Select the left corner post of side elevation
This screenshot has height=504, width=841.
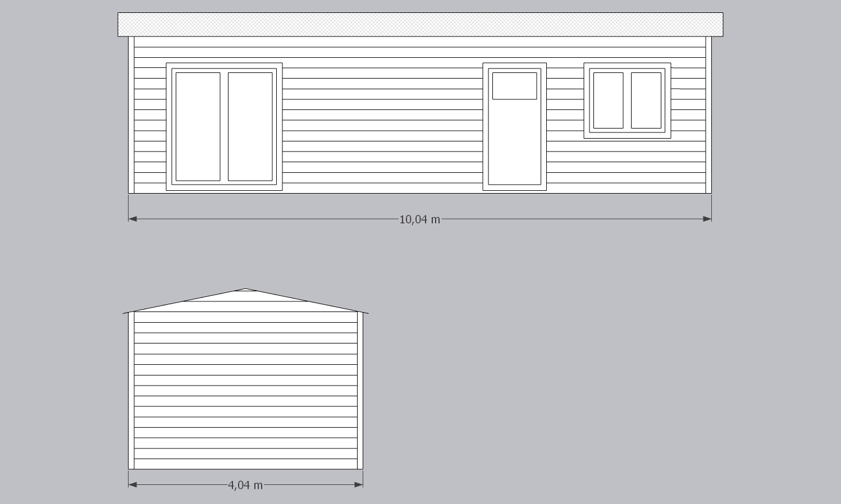pyautogui.click(x=131, y=390)
